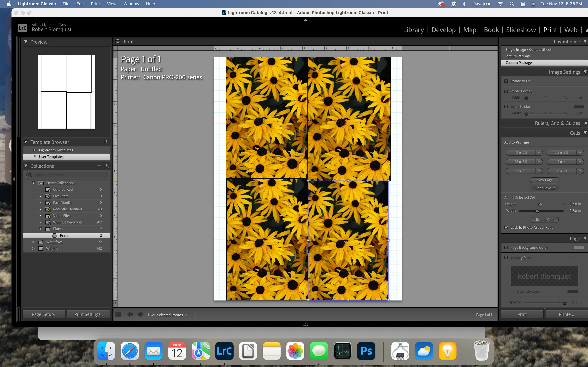Expand the Lightroom Templates folder
This screenshot has height=367, width=588.
[x=34, y=150]
